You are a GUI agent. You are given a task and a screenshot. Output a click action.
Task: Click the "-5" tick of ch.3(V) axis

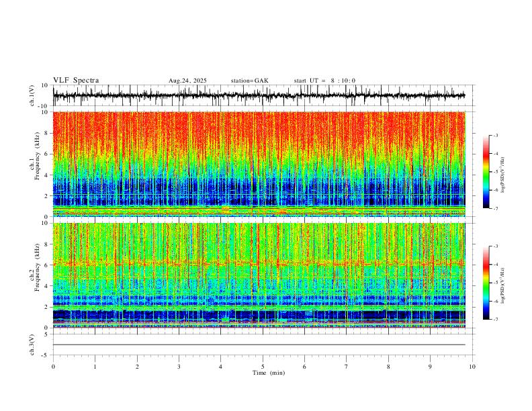click(x=45, y=355)
